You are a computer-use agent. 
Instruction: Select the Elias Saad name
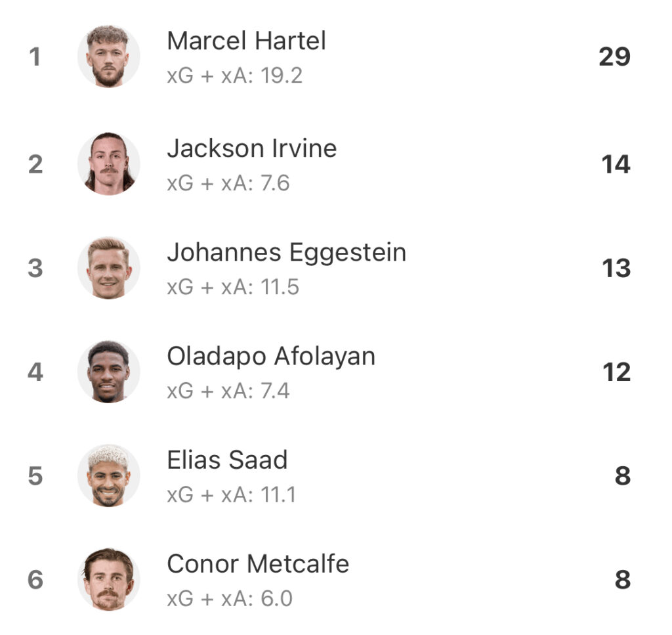pyautogui.click(x=227, y=460)
